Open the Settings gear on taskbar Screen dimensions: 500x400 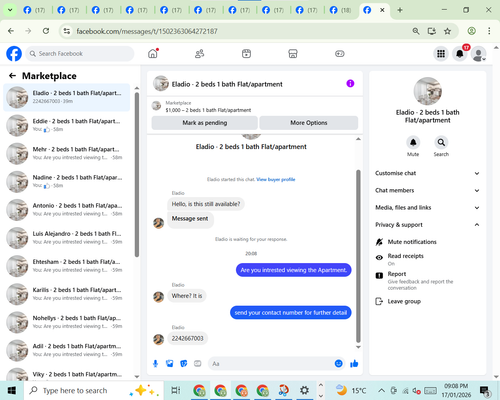tap(304, 390)
